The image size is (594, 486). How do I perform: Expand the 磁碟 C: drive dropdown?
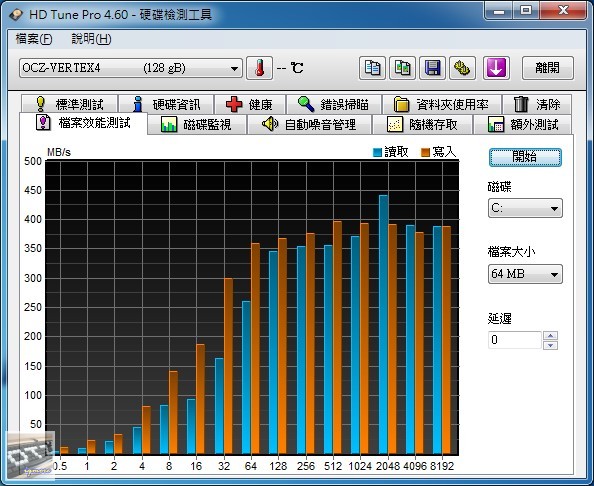tap(525, 208)
